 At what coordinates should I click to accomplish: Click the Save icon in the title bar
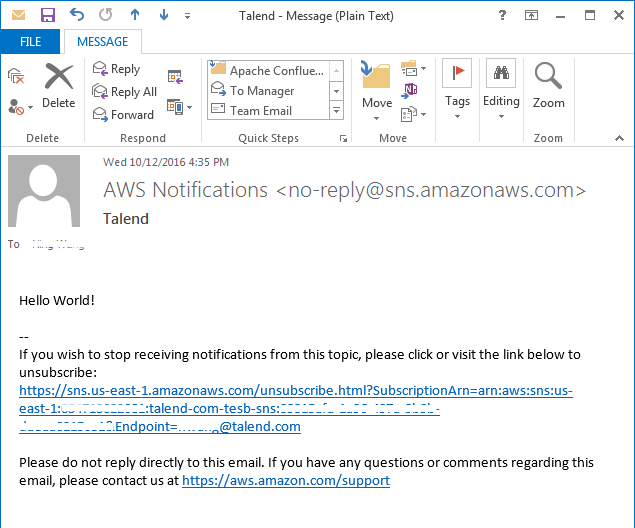[48, 15]
